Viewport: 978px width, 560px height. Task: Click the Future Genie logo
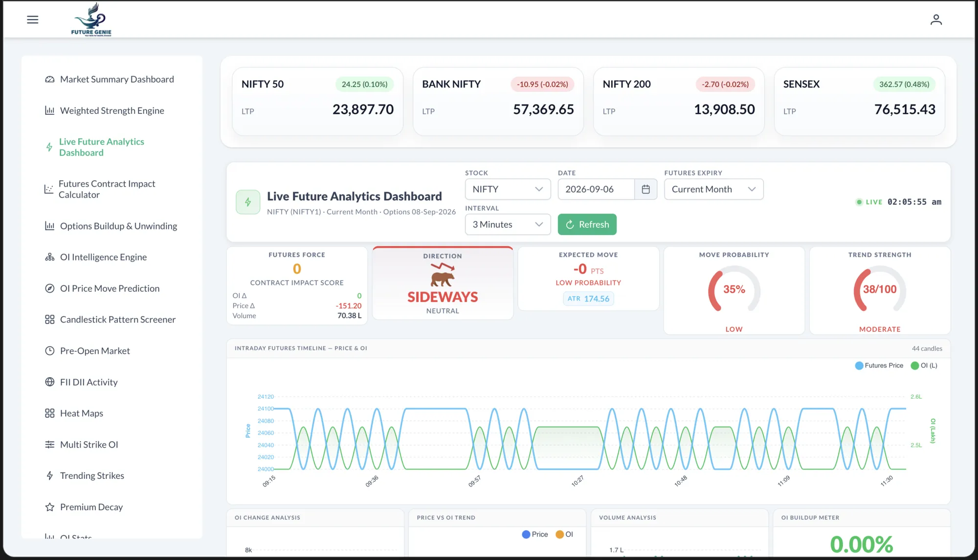click(91, 20)
